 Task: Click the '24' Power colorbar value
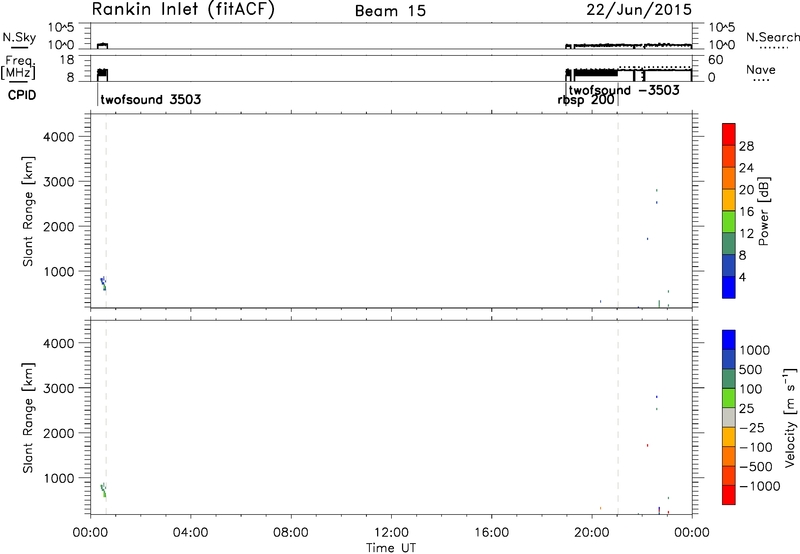(746, 168)
